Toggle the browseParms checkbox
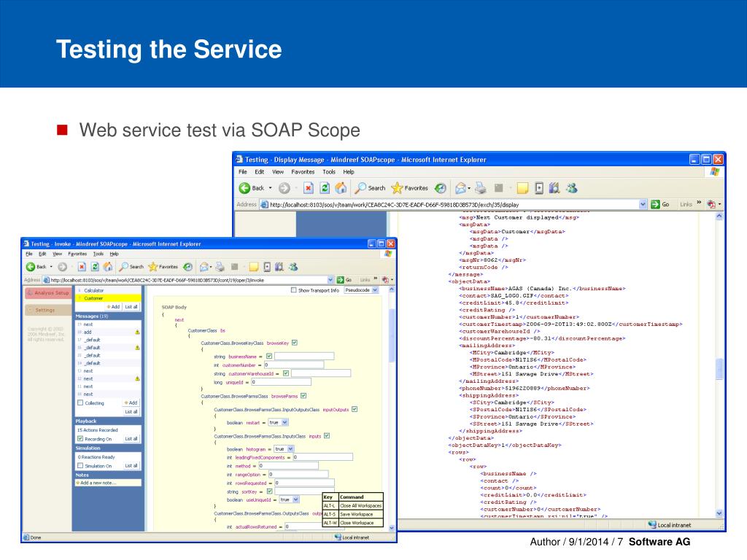This screenshot has height=560, width=747. 303,396
